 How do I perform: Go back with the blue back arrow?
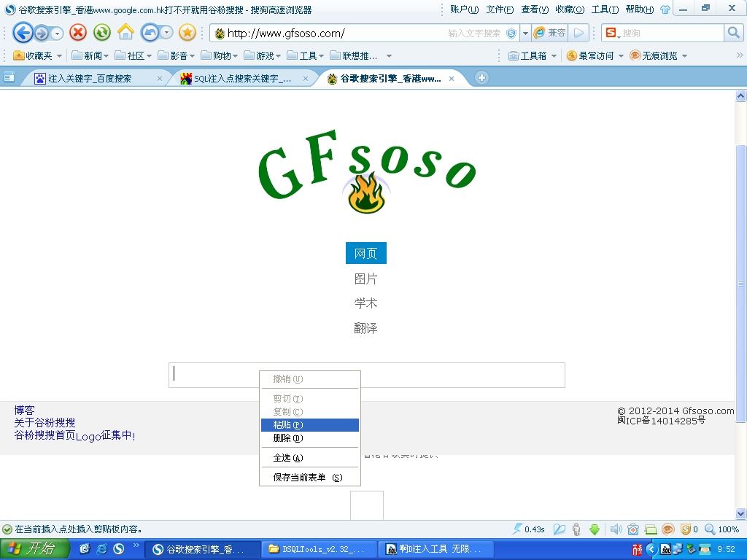23,33
